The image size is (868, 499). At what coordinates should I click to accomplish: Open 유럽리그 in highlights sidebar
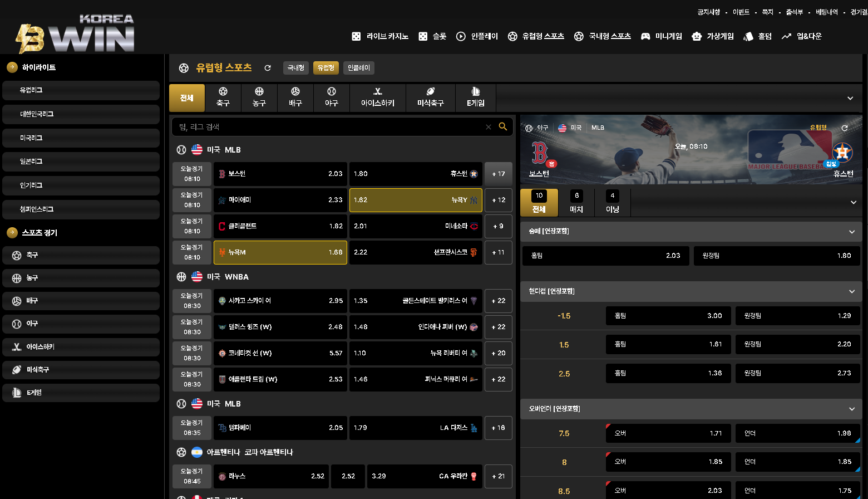click(x=81, y=90)
